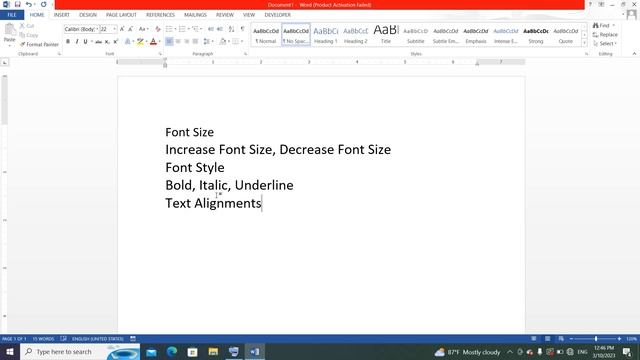Open Change Case dropdown
Image resolution: width=640 pixels, height=360 pixels.
[143, 29]
